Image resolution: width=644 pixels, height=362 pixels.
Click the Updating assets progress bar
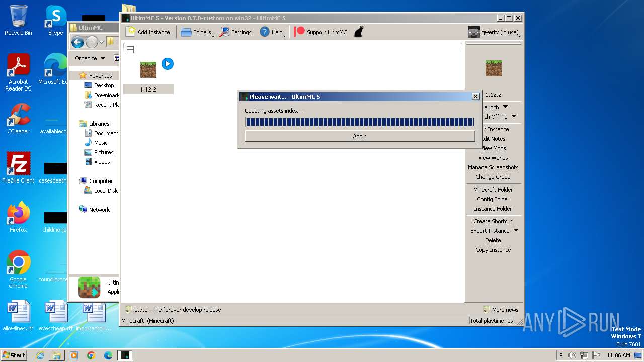point(360,122)
